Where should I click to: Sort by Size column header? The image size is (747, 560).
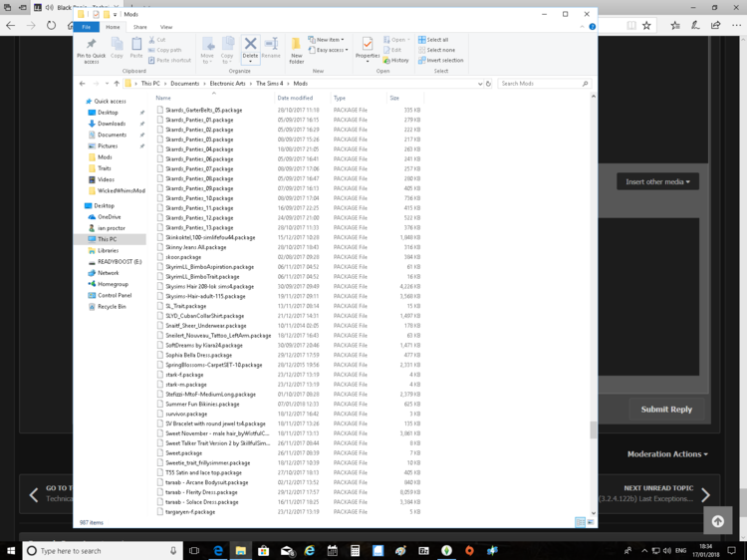click(394, 98)
